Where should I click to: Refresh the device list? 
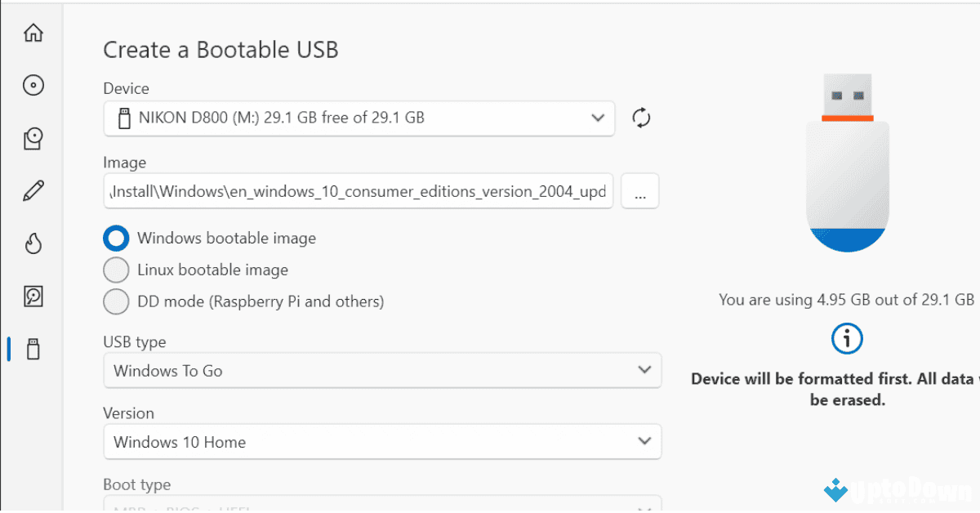pos(641,118)
